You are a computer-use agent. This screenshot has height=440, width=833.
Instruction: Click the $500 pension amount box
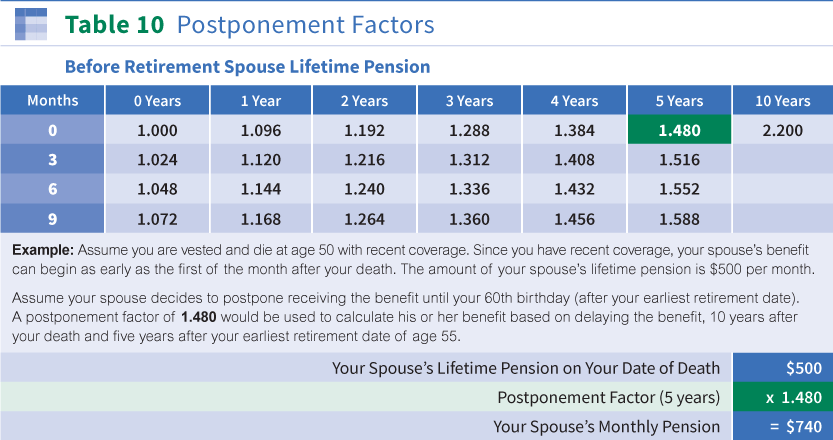783,368
